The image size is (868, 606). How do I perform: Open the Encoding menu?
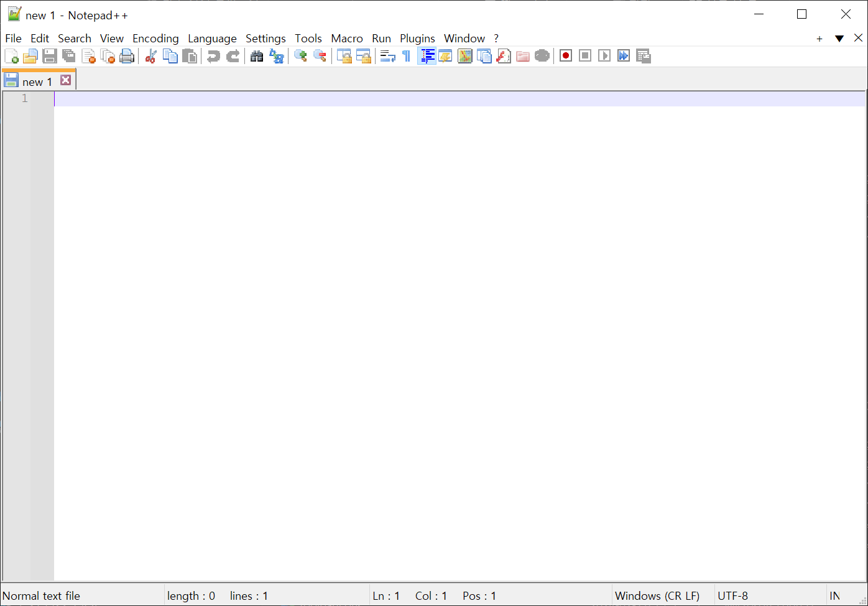tap(155, 38)
